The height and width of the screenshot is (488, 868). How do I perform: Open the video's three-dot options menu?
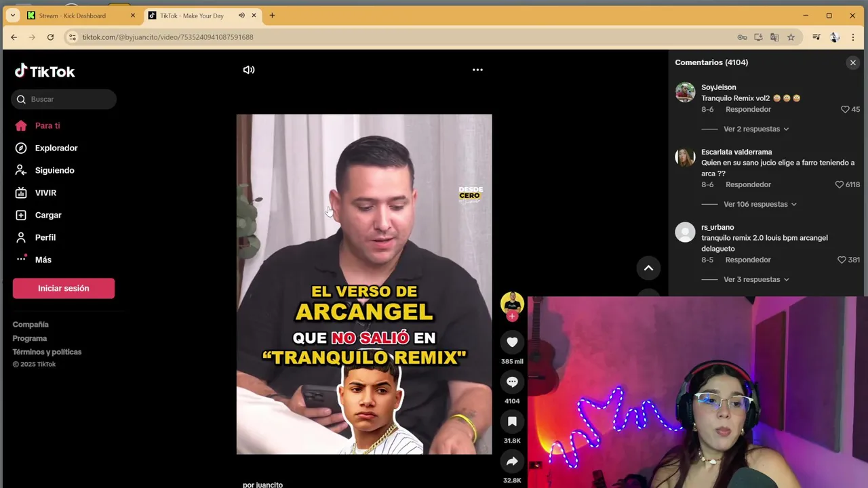click(477, 70)
